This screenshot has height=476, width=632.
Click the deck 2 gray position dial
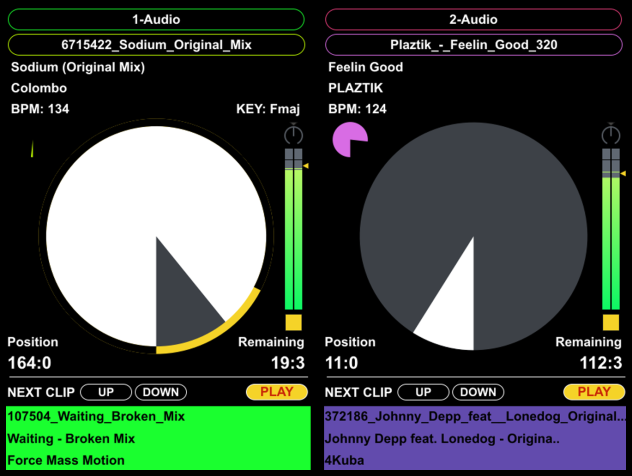473,237
